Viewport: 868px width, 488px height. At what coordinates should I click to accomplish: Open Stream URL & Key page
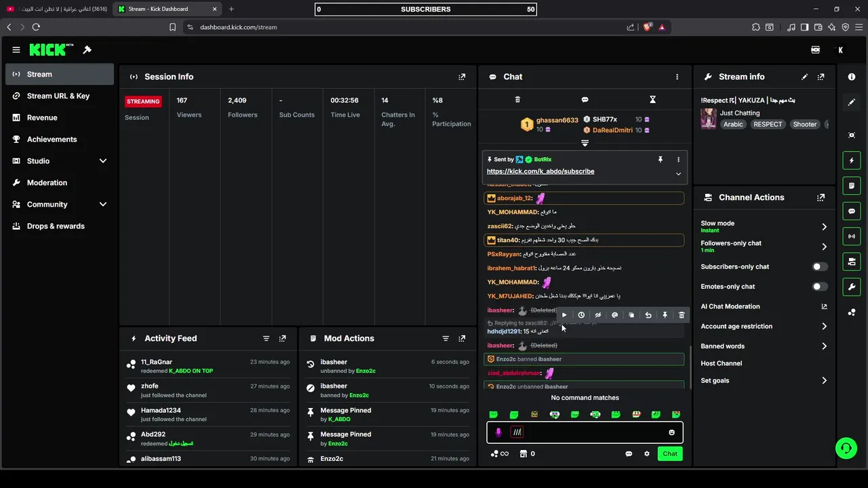click(60, 96)
